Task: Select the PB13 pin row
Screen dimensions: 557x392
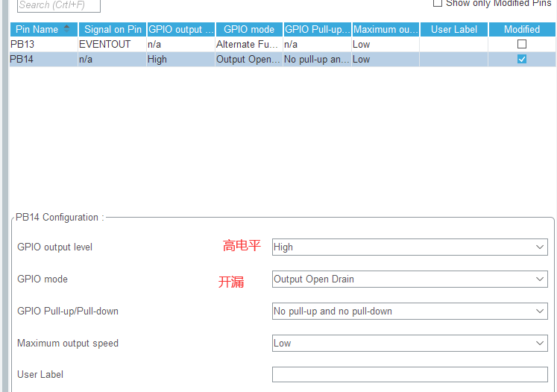Action: click(x=283, y=44)
